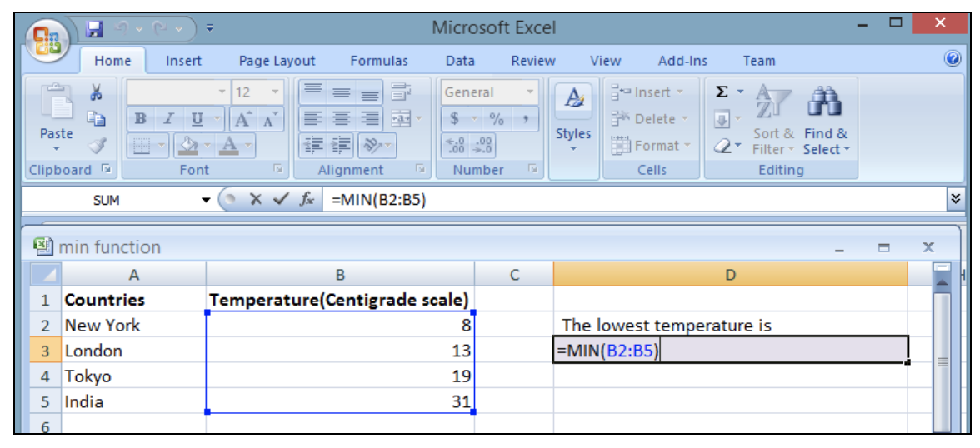The image size is (980, 448).
Task: Click Format in Cells group
Action: 652,146
